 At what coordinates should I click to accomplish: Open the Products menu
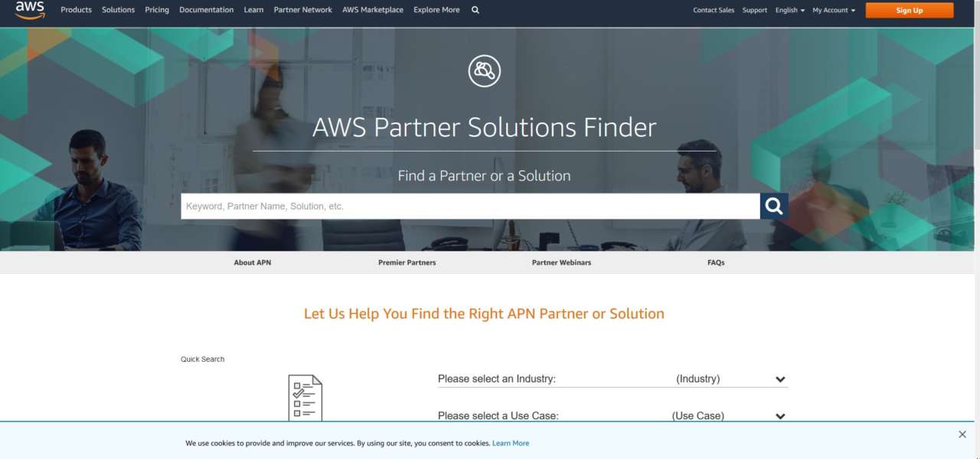(x=76, y=10)
